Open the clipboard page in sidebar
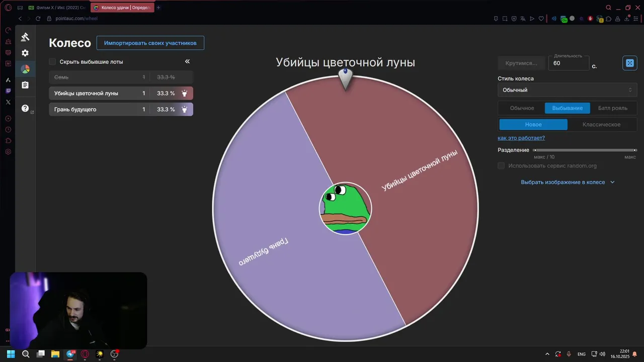Image resolution: width=644 pixels, height=362 pixels. point(25,85)
